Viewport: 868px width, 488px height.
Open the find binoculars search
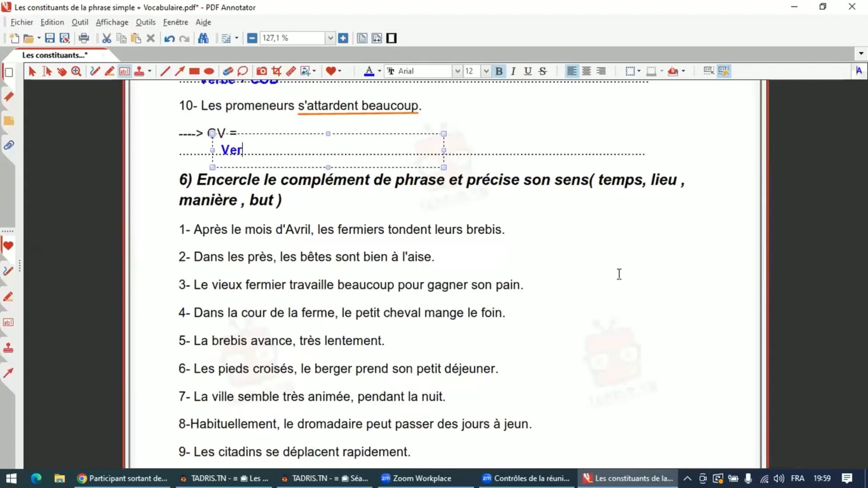click(x=203, y=38)
